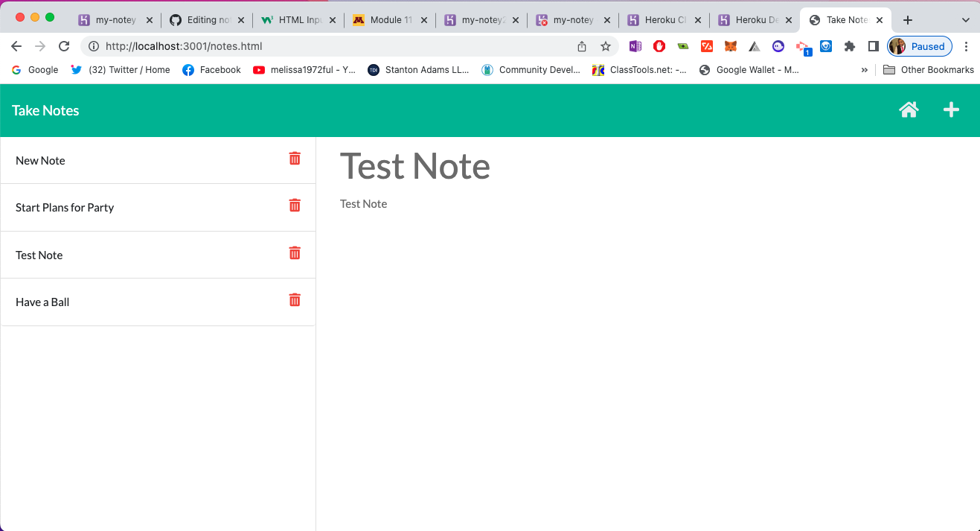Bookmark this page with the star icon
This screenshot has height=531, width=980.
605,45
